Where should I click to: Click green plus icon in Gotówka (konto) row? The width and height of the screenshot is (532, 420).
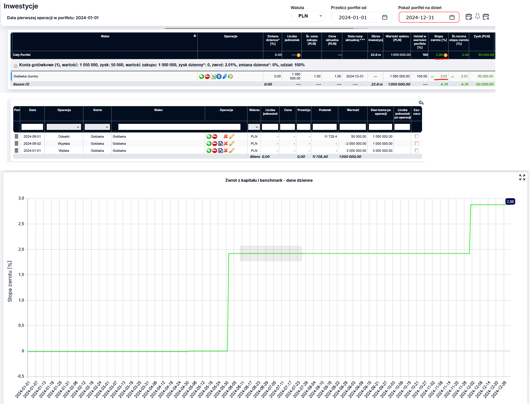point(201,76)
